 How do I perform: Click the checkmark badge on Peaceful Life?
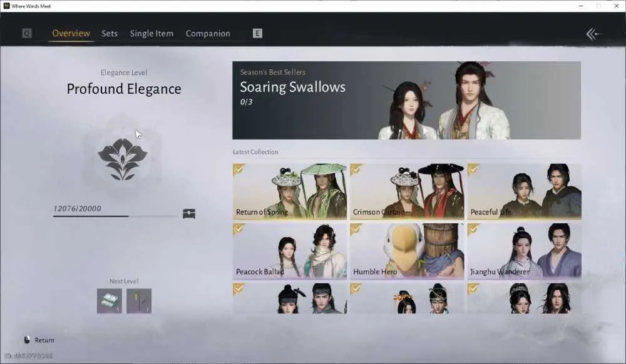click(x=473, y=169)
